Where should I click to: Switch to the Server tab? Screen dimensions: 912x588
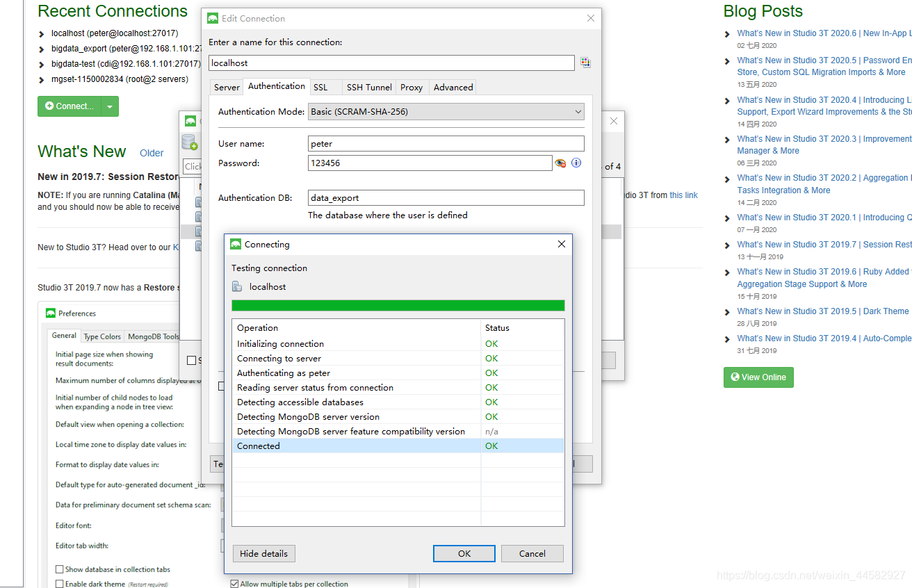point(227,88)
